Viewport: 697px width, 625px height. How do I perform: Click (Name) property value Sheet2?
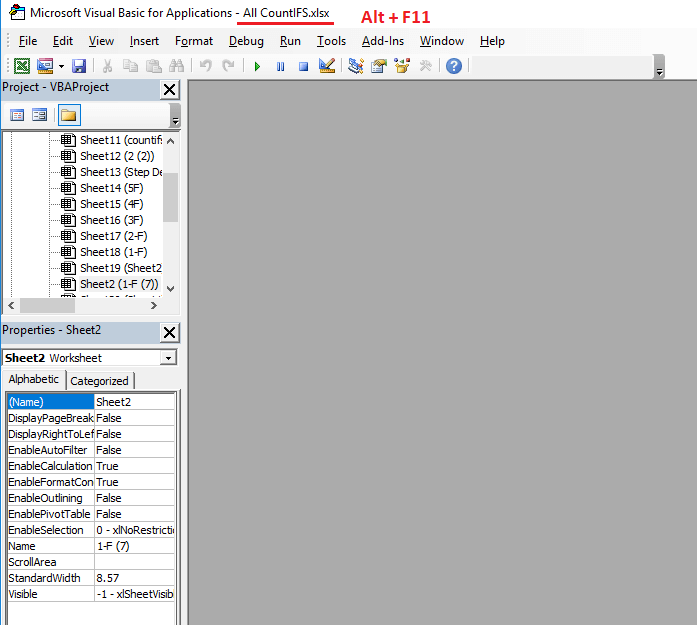[135, 402]
